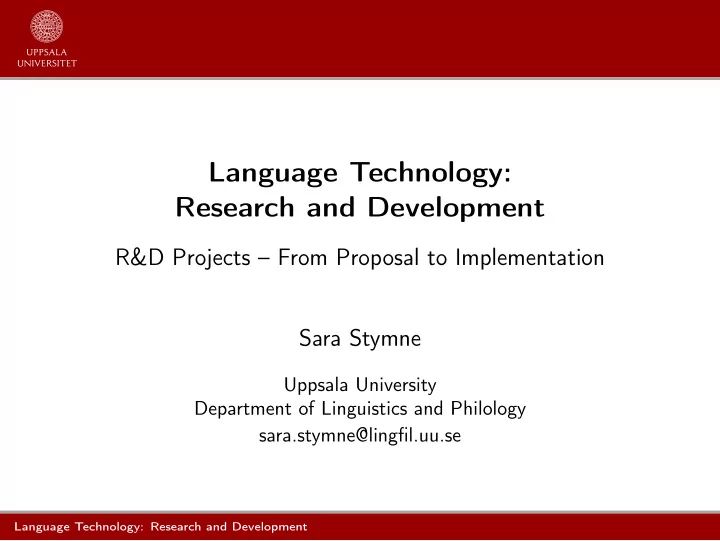720x541 pixels.
Task: Click the Uppsala Universitet seal logo
Action: tap(46, 27)
